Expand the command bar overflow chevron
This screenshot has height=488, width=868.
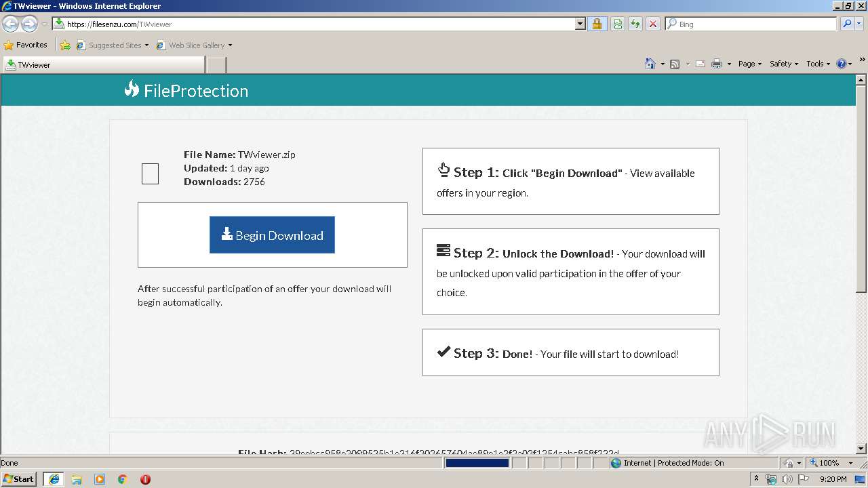pos(863,60)
